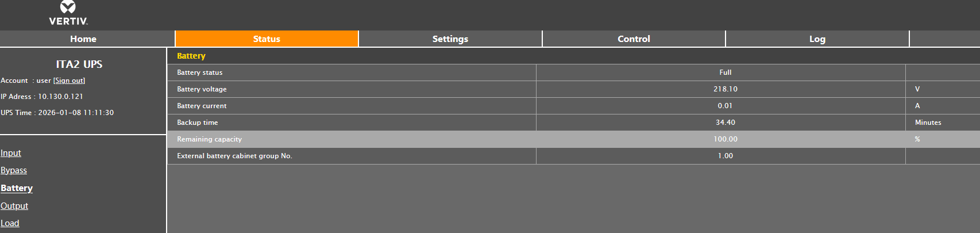Image resolution: width=980 pixels, height=233 pixels.
Task: Select the Backup time row
Action: pos(198,123)
